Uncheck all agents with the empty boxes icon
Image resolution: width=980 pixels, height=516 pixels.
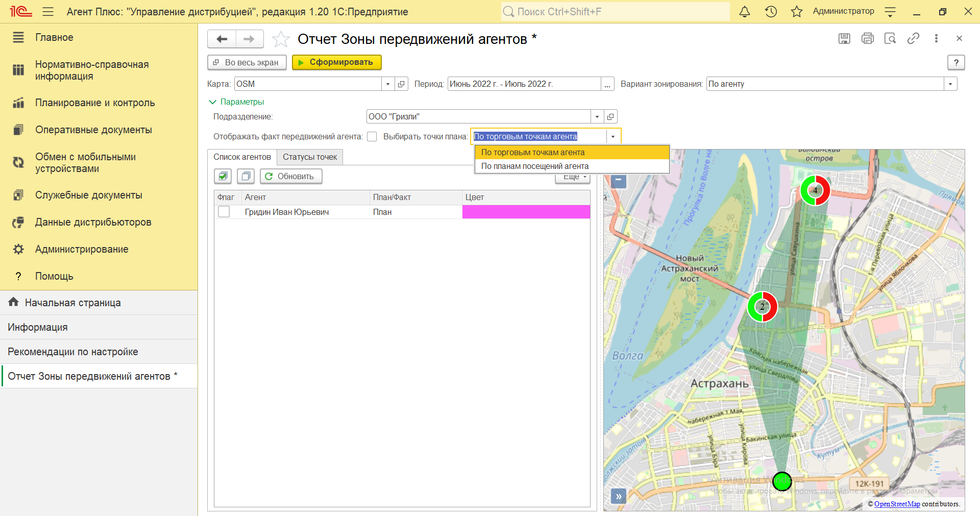click(x=246, y=176)
